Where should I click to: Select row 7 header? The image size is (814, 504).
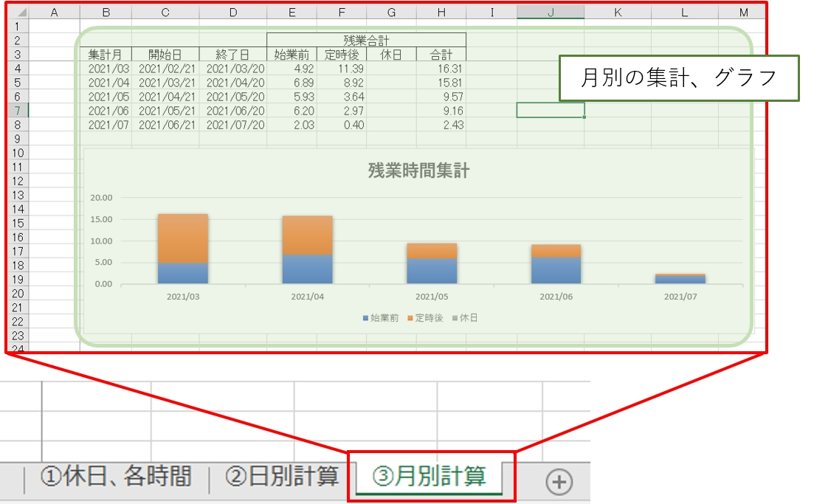(18, 111)
